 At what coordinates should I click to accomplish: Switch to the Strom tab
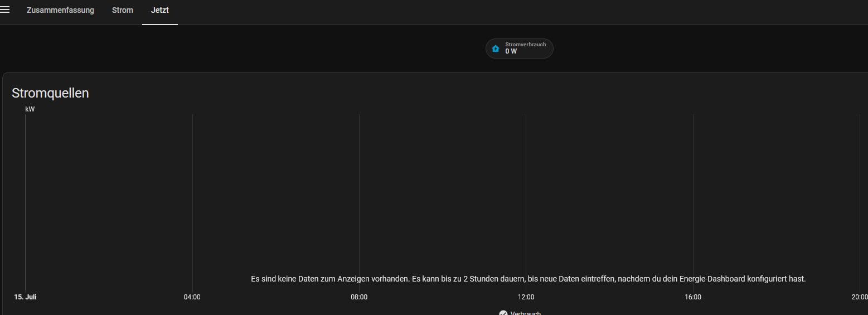(x=123, y=10)
